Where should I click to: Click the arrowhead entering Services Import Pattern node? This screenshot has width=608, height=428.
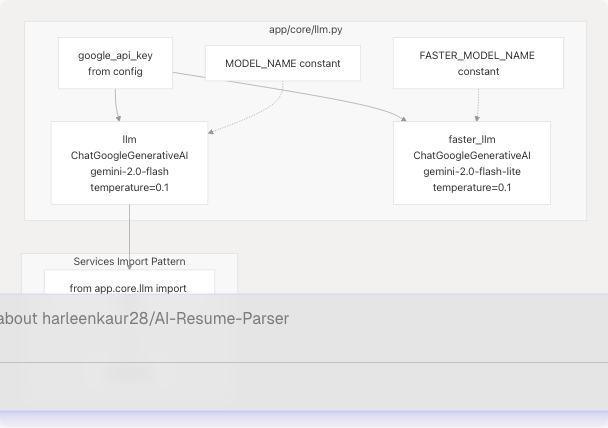(129, 266)
